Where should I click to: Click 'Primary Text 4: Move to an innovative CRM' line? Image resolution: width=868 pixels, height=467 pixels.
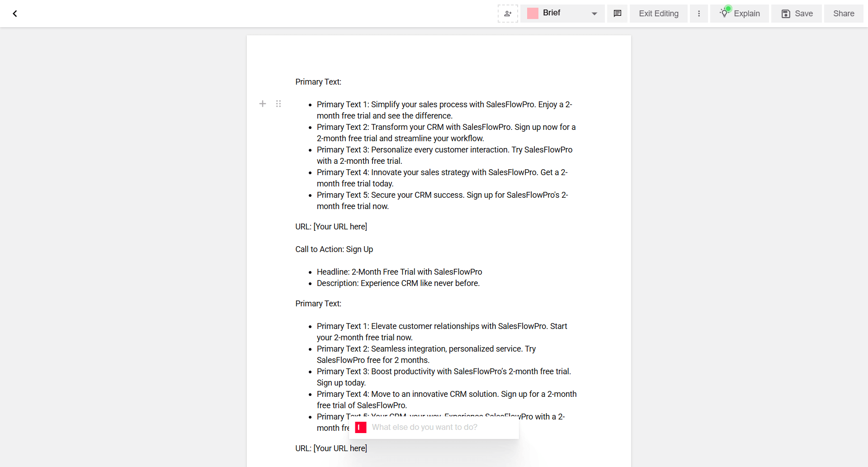(x=447, y=400)
